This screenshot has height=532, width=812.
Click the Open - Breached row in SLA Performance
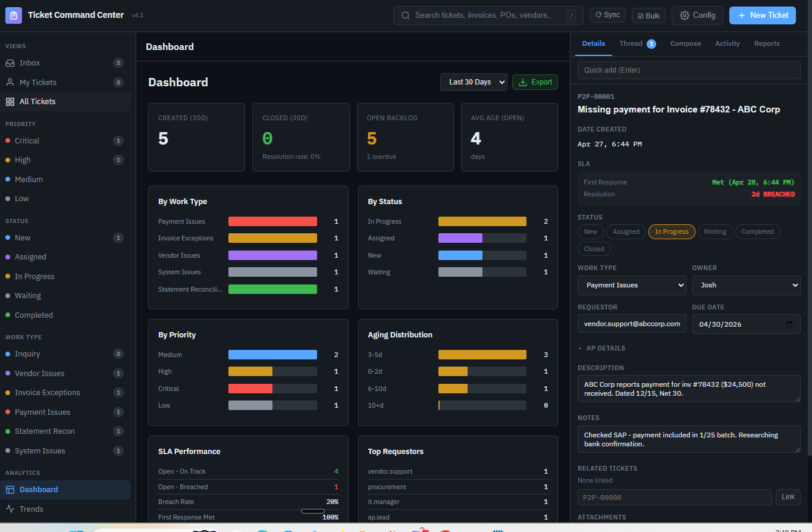[248, 487]
